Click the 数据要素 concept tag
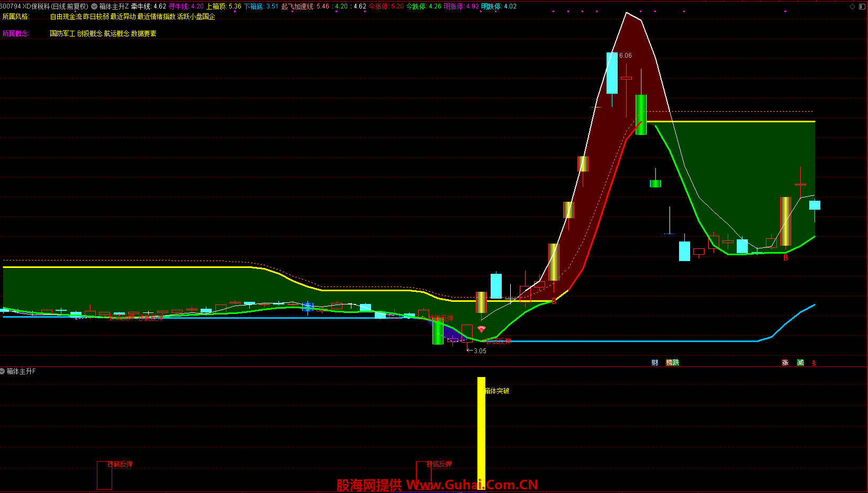The height and width of the screenshot is (493, 868). (x=143, y=33)
